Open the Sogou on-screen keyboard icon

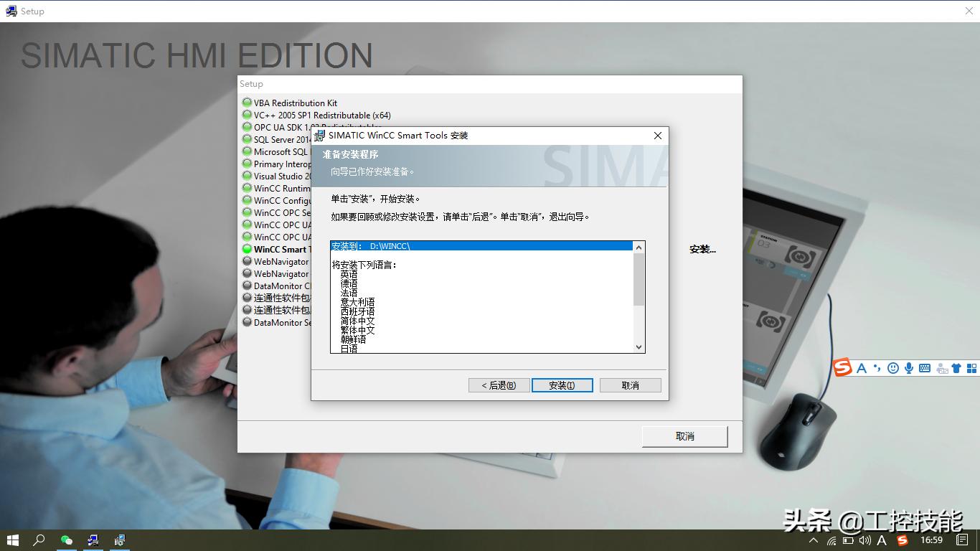point(924,368)
